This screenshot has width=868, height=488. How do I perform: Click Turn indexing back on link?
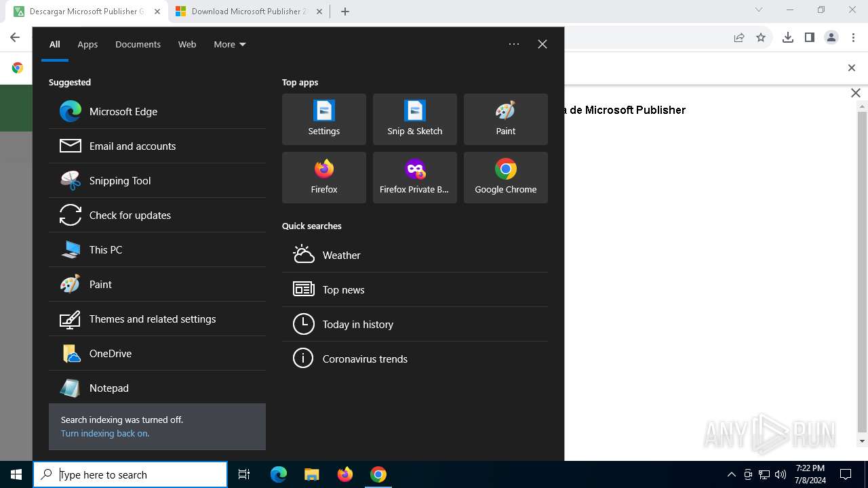pyautogui.click(x=105, y=433)
